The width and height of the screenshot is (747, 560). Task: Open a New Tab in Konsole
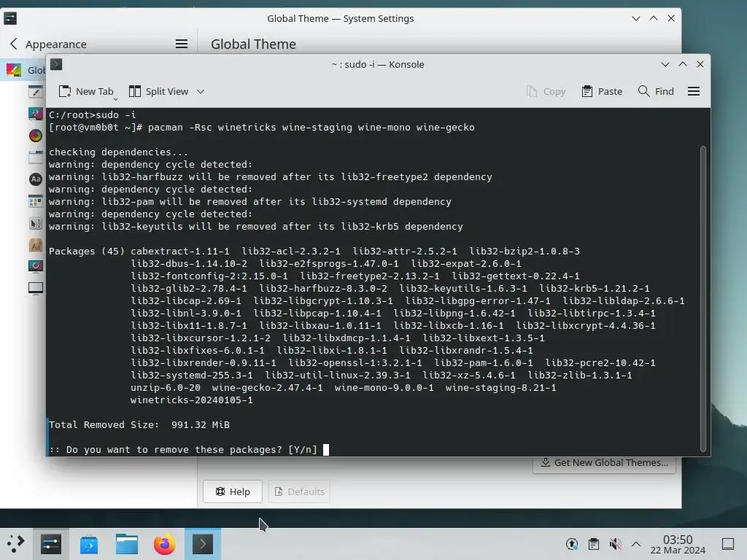click(86, 91)
